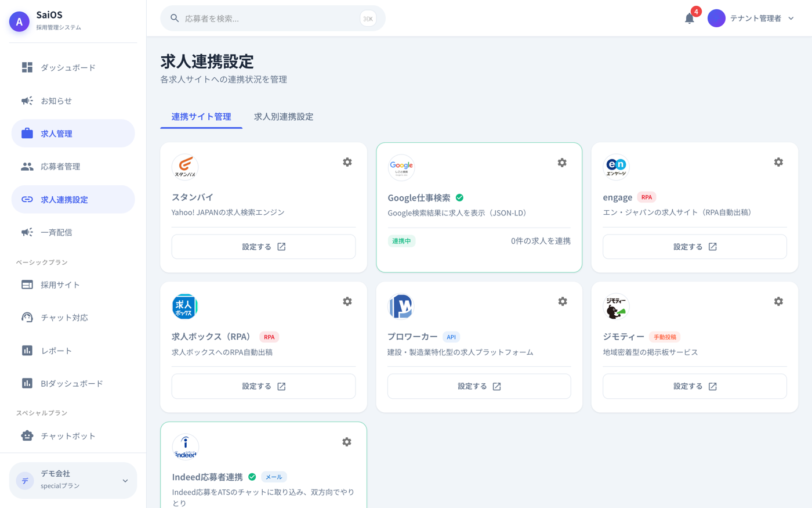Open settings gear on Indeed応募者連携 card
Viewport: 812px width, 508px height.
pyautogui.click(x=347, y=442)
